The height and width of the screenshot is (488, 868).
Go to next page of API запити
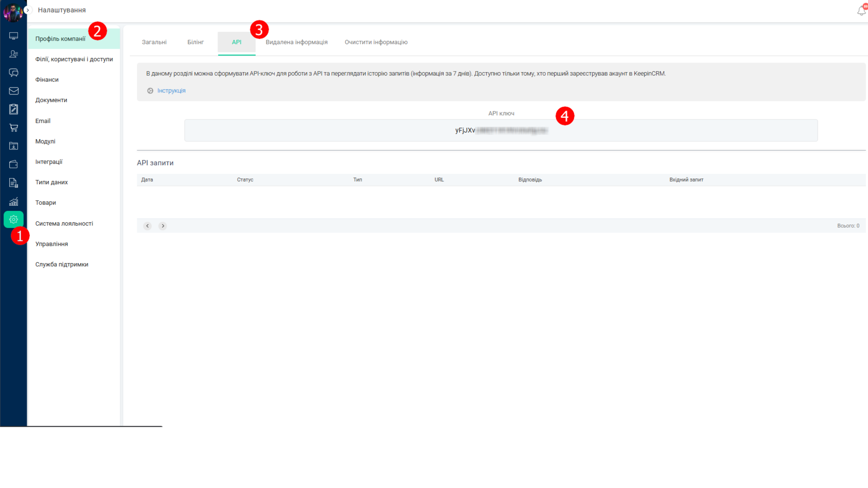point(163,226)
